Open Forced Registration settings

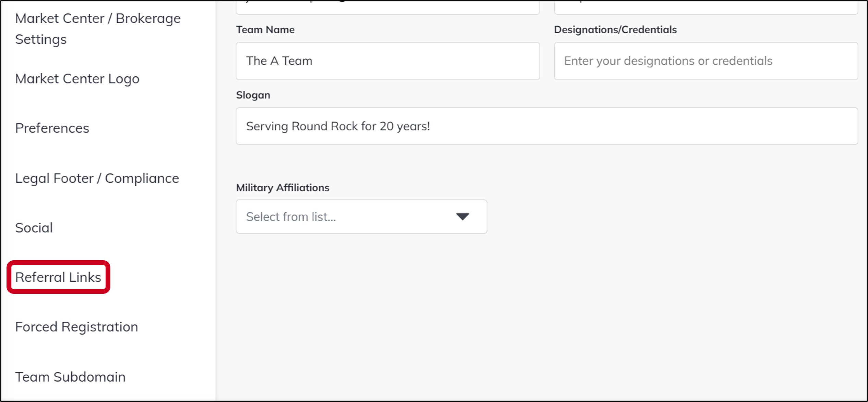(76, 327)
